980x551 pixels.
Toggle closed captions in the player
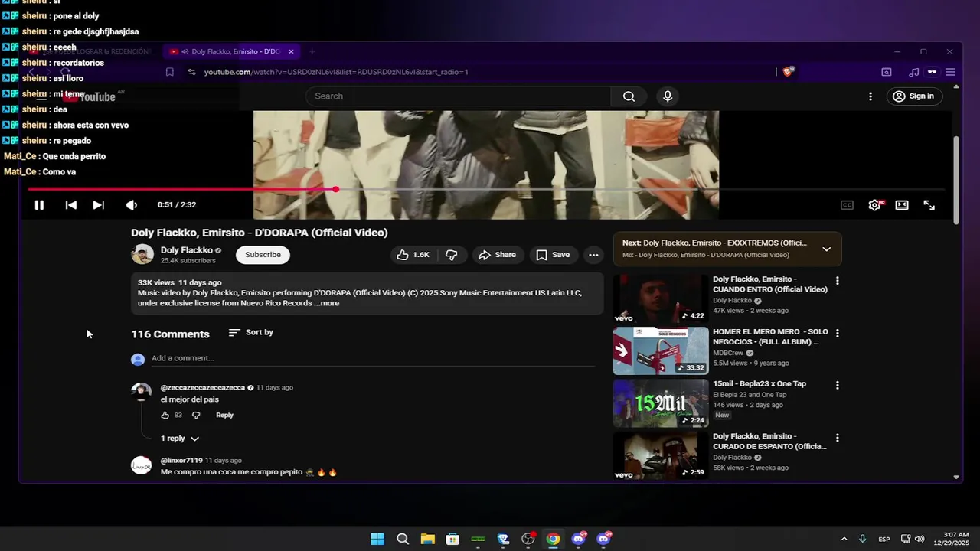(847, 205)
